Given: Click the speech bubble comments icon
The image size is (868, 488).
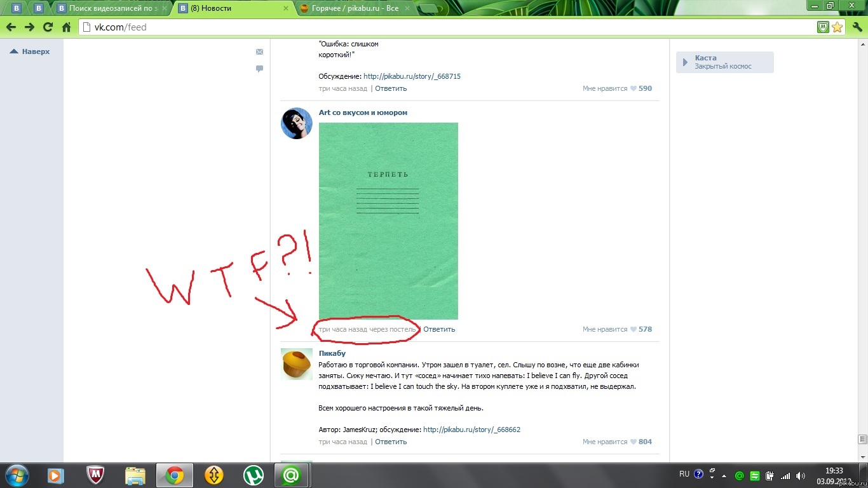Looking at the screenshot, I should [259, 69].
